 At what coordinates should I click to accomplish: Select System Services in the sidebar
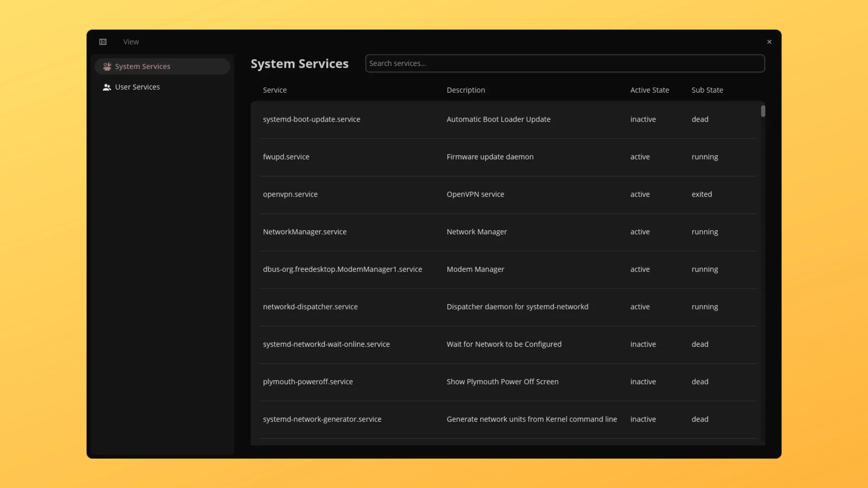coord(143,66)
